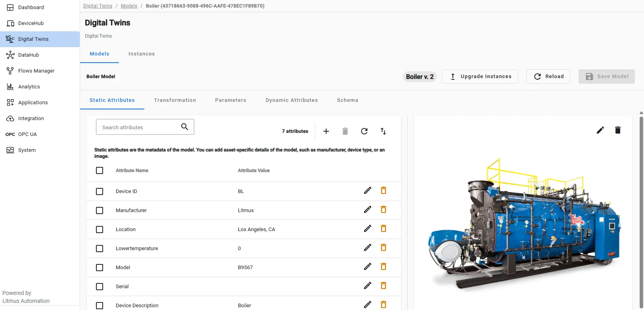
Task: Click the 'Attribute Name' column header
Action: 132,170
